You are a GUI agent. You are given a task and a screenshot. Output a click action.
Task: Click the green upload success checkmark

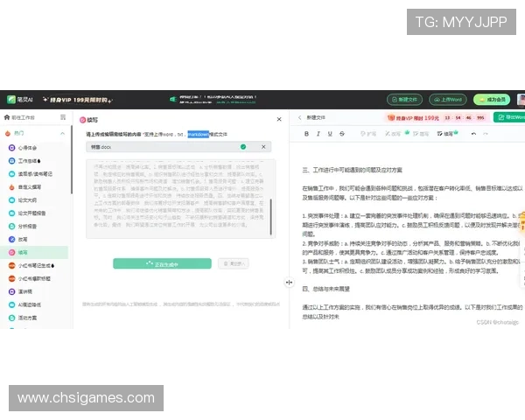coord(243,147)
